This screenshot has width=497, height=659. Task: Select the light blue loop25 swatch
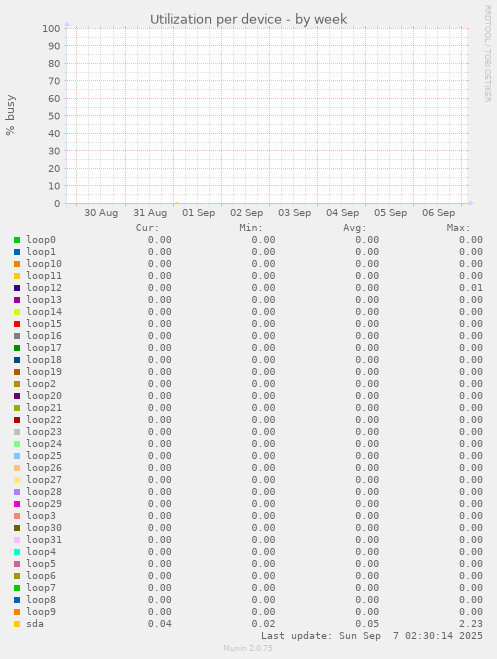tap(17, 456)
